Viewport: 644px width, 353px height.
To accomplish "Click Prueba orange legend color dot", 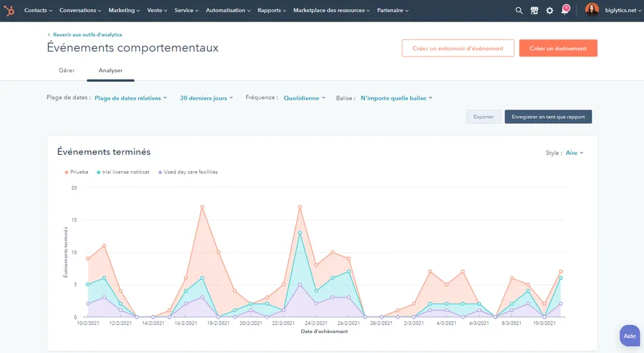I will pyautogui.click(x=67, y=172).
